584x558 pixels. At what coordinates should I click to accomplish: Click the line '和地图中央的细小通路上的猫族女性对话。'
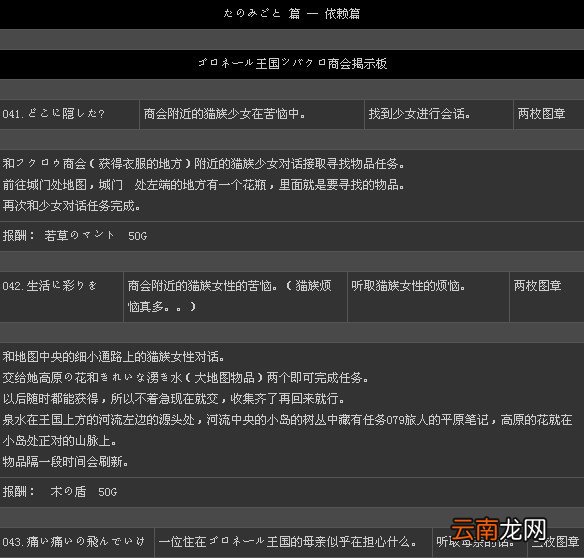113,357
